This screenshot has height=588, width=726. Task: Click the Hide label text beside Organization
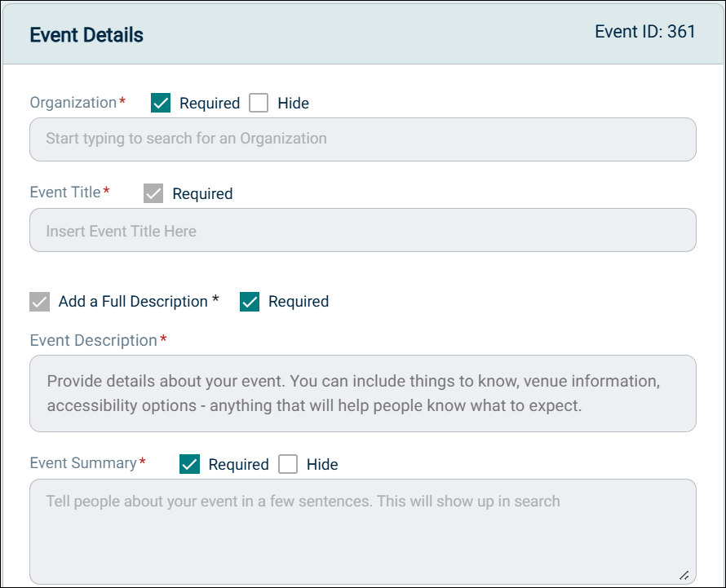[x=293, y=104]
